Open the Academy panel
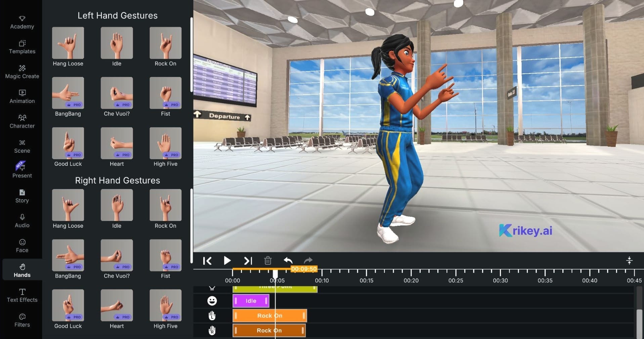644x339 pixels. pyautogui.click(x=22, y=22)
